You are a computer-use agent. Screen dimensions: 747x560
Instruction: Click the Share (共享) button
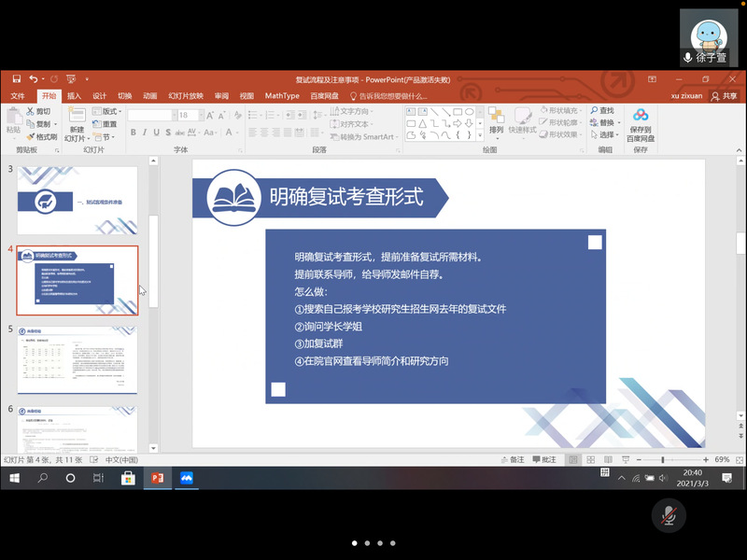(724, 95)
